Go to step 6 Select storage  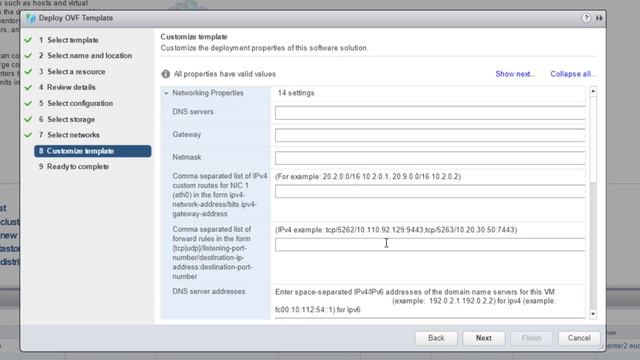67,119
